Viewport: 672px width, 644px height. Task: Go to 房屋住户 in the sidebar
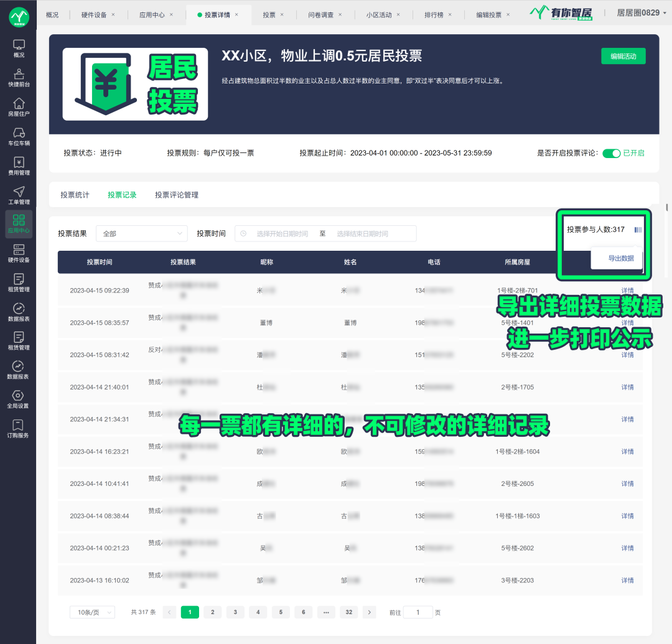coord(19,107)
